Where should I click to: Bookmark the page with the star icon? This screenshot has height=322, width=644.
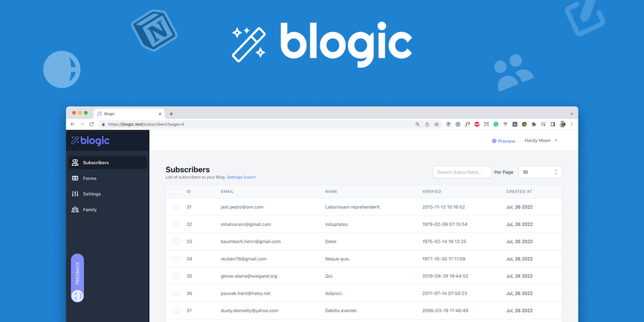[436, 124]
